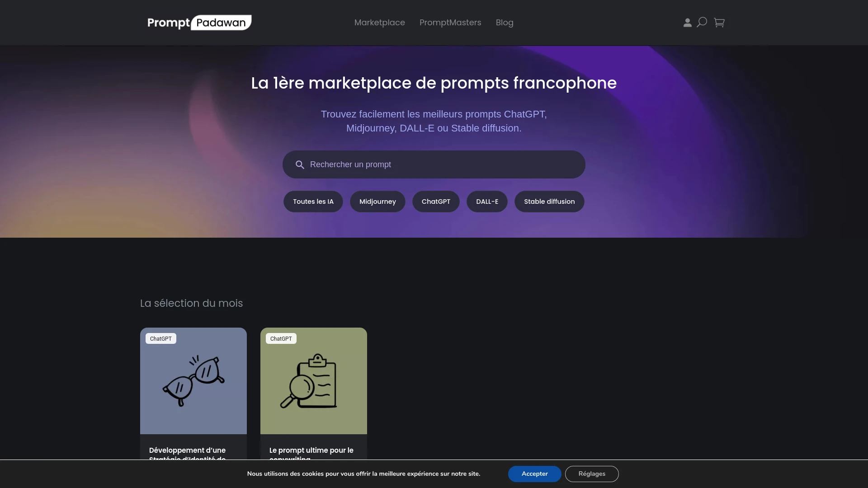Screen dimensions: 868x488
Task: Select the DALL-E filter
Action: click(486, 202)
